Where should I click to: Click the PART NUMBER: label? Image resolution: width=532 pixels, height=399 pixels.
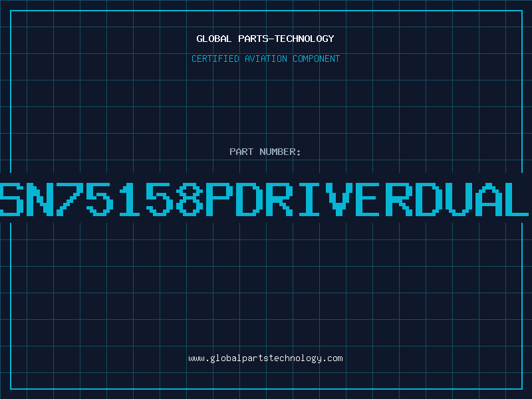265,152
